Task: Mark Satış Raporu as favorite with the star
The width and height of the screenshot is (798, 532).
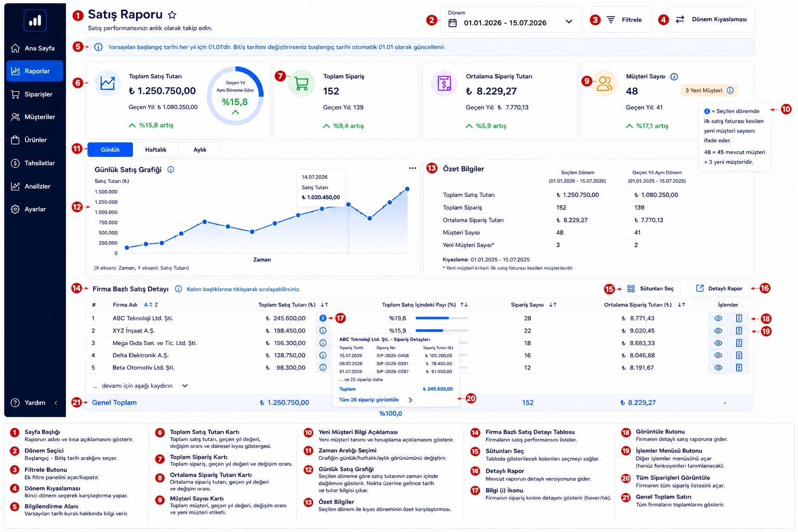Action: click(x=172, y=15)
